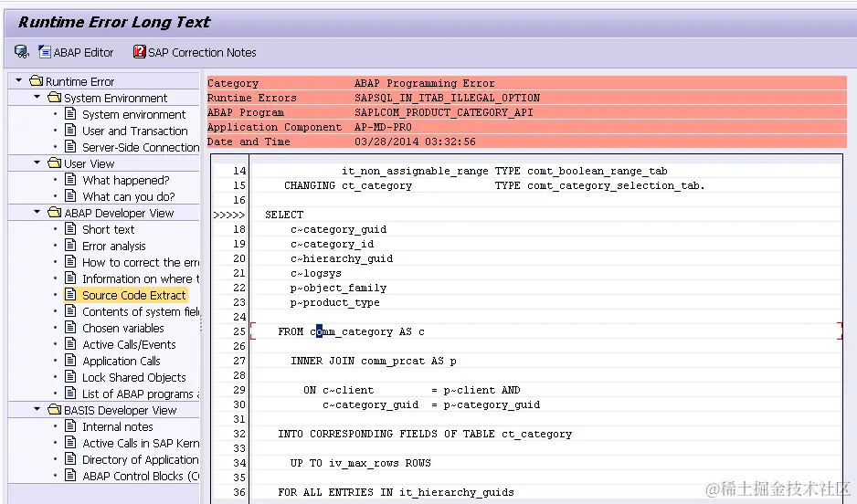
Task: Click document icon beside Active Calls in SAP Kernel
Action: (x=70, y=442)
